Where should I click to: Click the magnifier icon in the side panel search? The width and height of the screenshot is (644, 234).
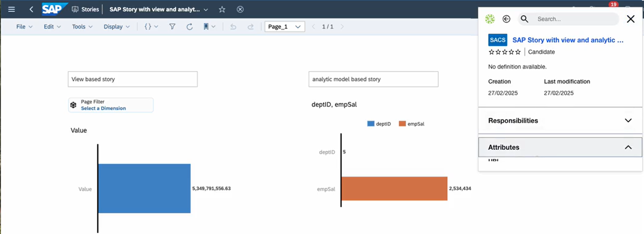525,19
